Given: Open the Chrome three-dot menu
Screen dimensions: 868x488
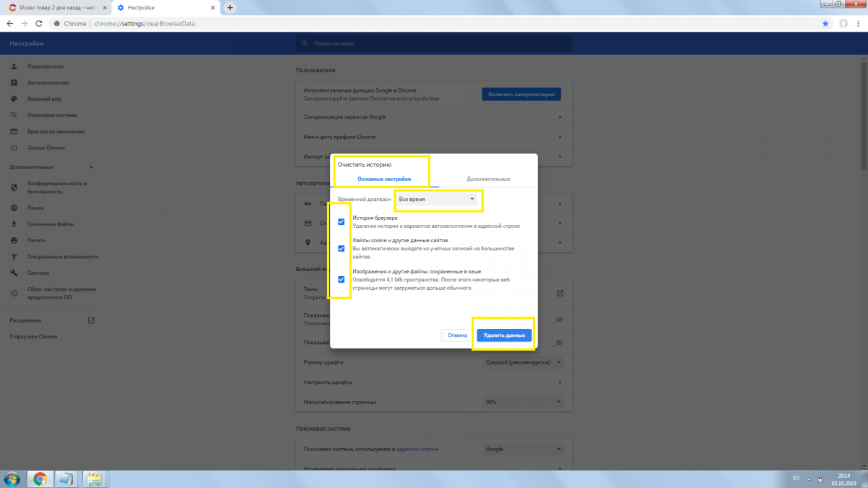Looking at the screenshot, I should pos(859,24).
